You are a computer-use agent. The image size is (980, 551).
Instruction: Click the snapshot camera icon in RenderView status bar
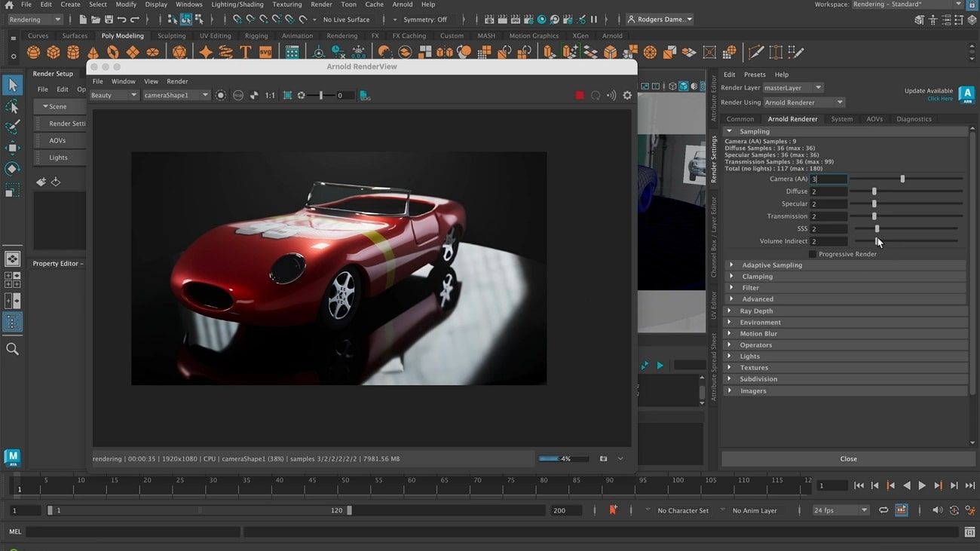tap(603, 458)
